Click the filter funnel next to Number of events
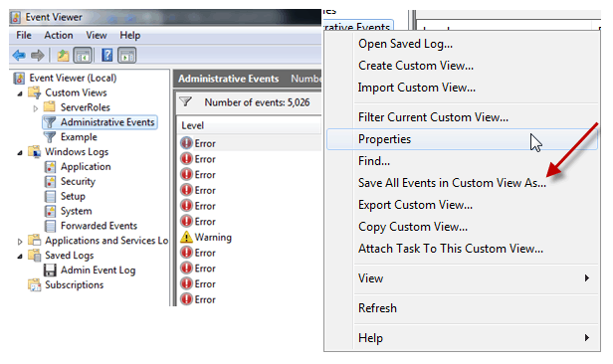 pos(185,102)
